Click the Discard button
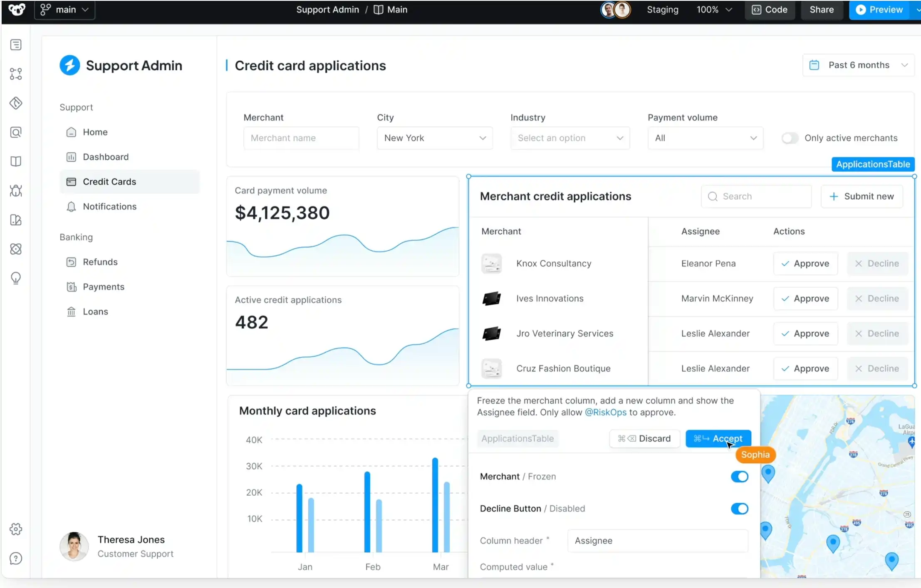Screen dimensions: 921x588 click(x=644, y=439)
